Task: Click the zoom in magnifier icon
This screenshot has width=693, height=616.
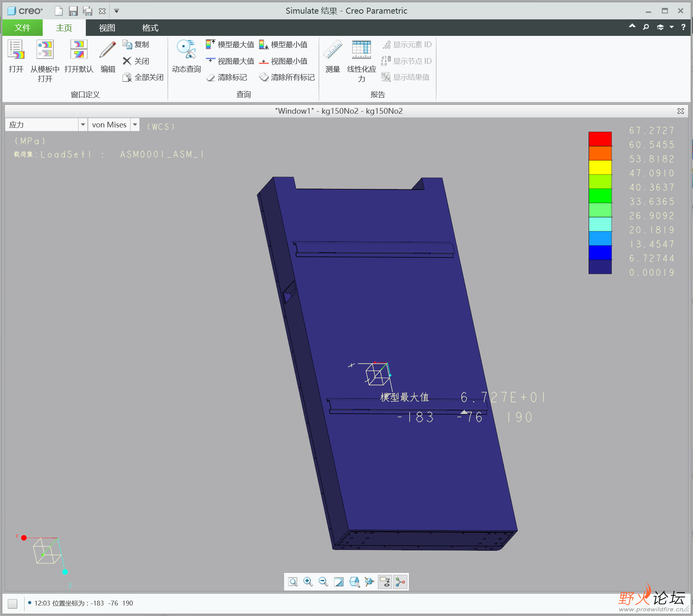Action: (308, 582)
